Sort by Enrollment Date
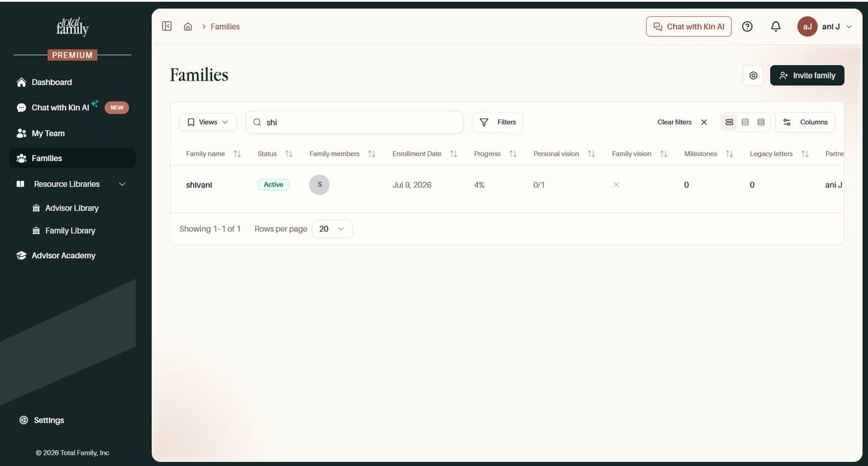Screen dimensions: 868x466 [x=453, y=154]
